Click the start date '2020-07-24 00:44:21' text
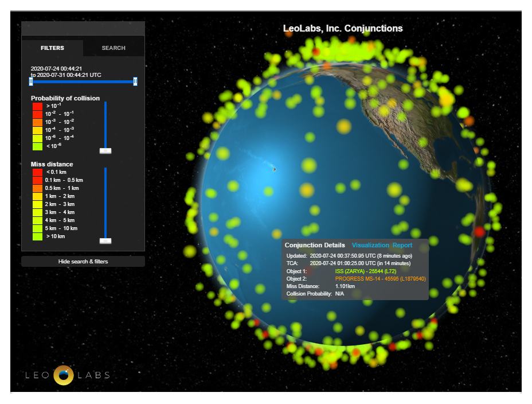 tap(56, 69)
